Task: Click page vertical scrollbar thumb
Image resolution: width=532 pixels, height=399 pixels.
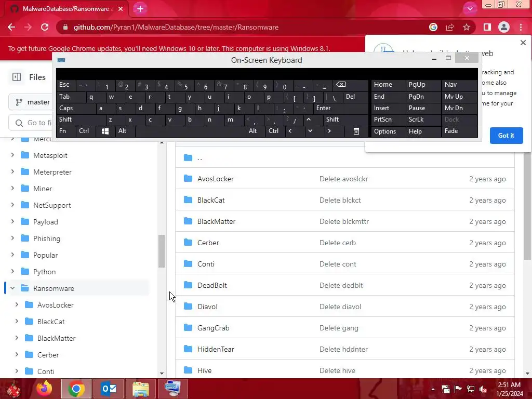Action: click(x=527, y=205)
